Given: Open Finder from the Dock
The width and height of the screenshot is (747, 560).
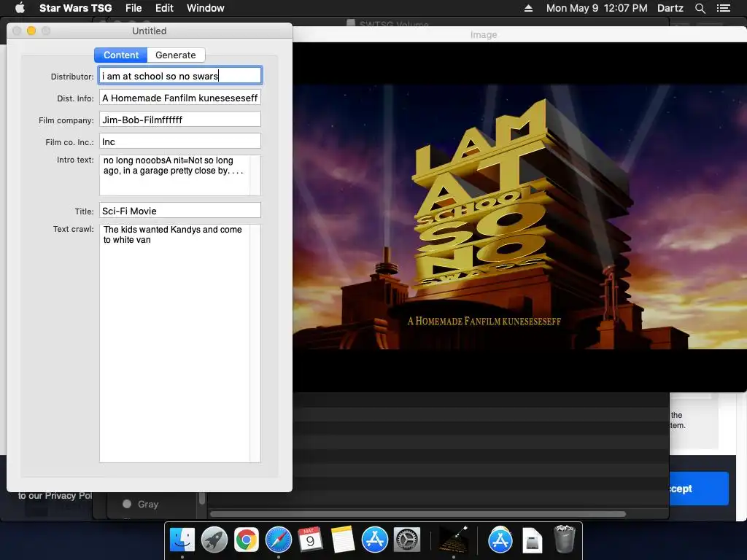Looking at the screenshot, I should 182,540.
